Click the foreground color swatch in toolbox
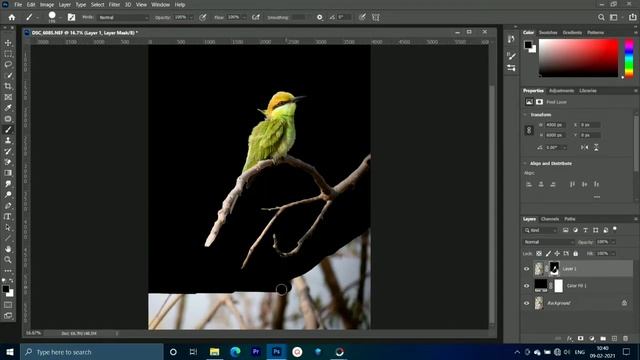The width and height of the screenshot is (640, 360). pyautogui.click(x=5, y=289)
